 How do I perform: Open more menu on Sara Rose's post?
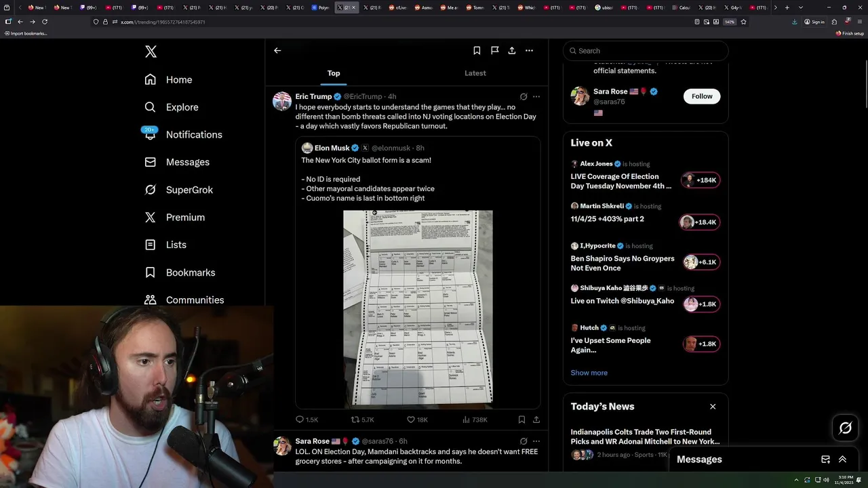pos(536,441)
